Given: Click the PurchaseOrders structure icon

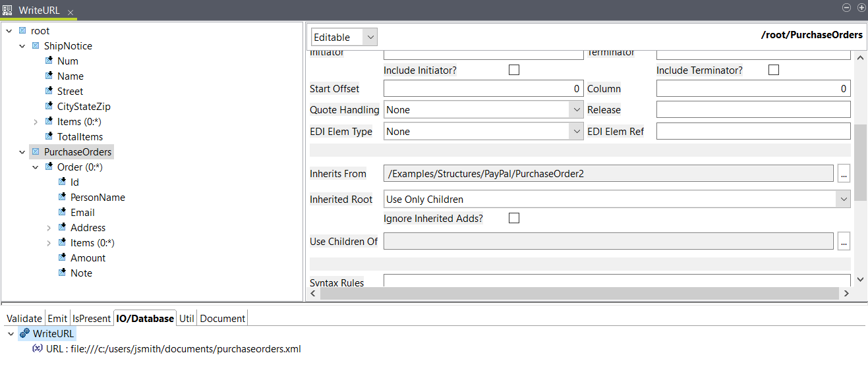Looking at the screenshot, I should 36,152.
